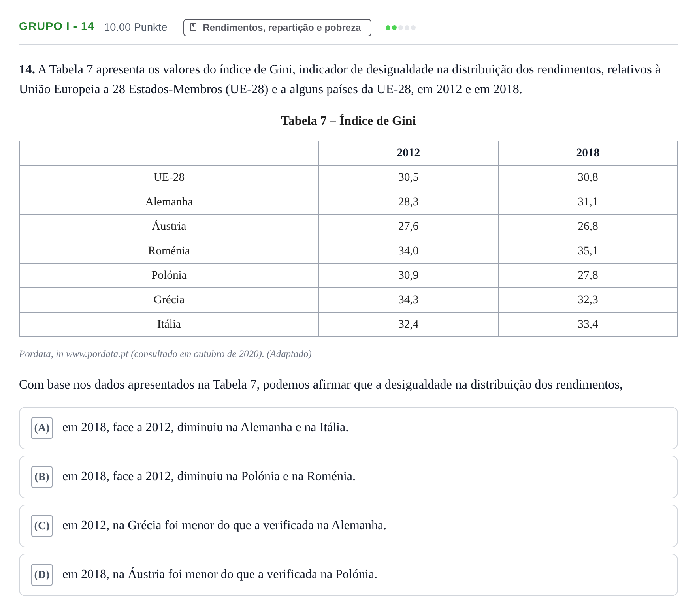Screen dimensions: 697x616
Task: Open the Rendimentos, repartição e pobreza tag
Action: click(x=277, y=28)
